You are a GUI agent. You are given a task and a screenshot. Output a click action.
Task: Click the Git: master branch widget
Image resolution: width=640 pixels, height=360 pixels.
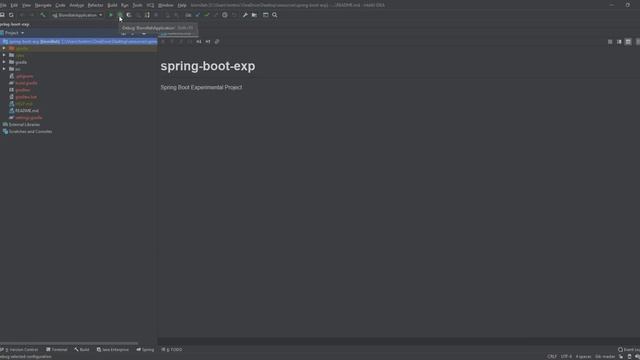point(605,357)
